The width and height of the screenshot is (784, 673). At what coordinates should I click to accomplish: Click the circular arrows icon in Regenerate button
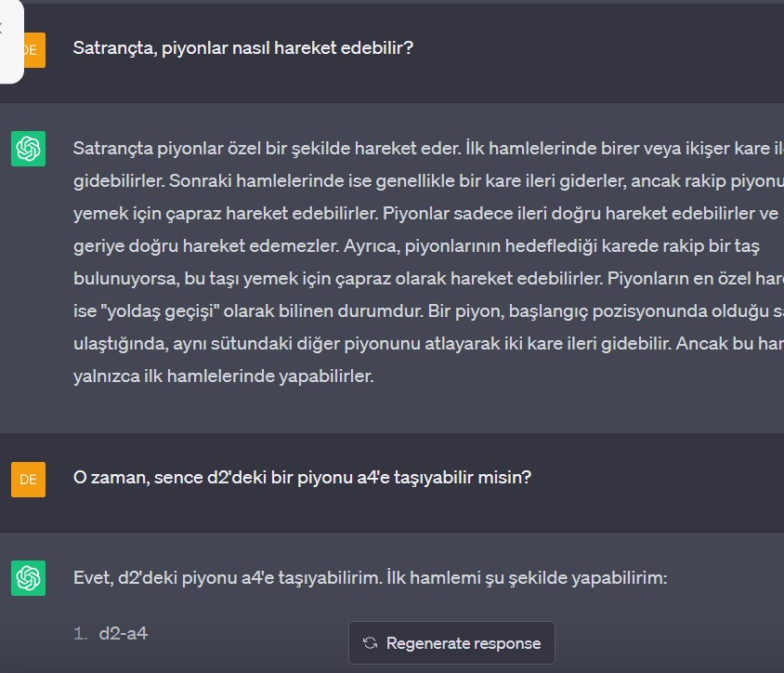pos(370,643)
